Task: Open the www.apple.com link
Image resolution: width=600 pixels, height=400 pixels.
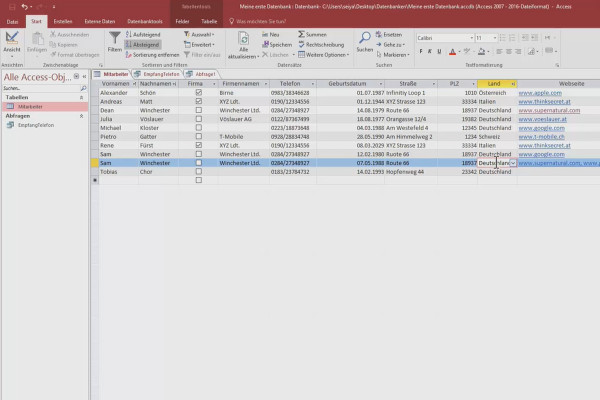Action: [x=540, y=93]
